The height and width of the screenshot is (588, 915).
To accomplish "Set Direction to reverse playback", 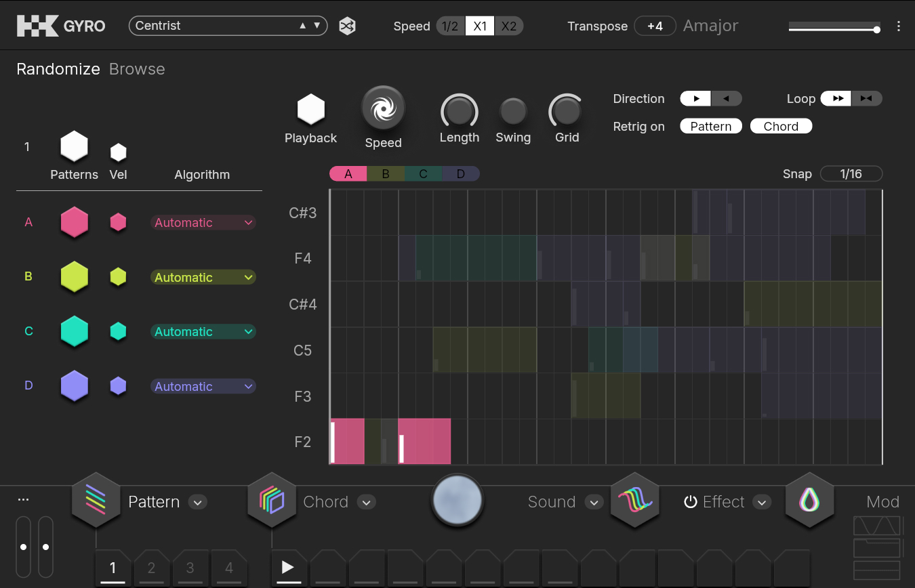I will click(727, 99).
